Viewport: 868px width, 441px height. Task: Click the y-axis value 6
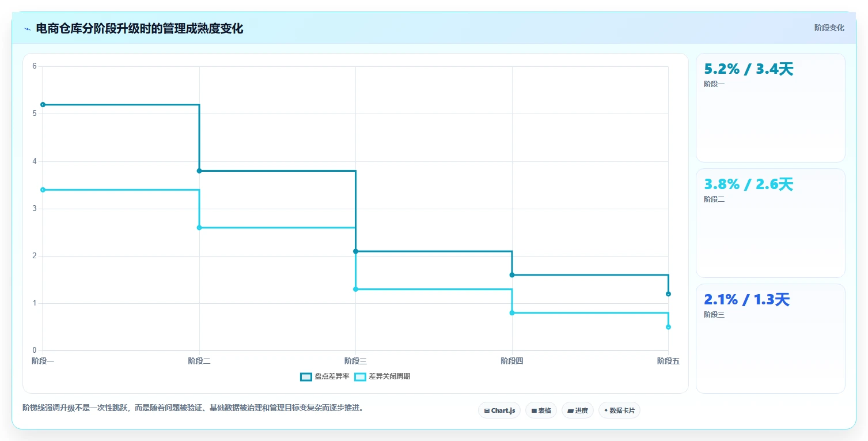pos(35,66)
